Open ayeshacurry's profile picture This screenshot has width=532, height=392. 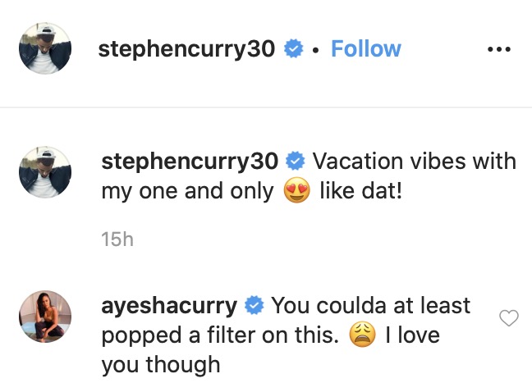point(46,318)
